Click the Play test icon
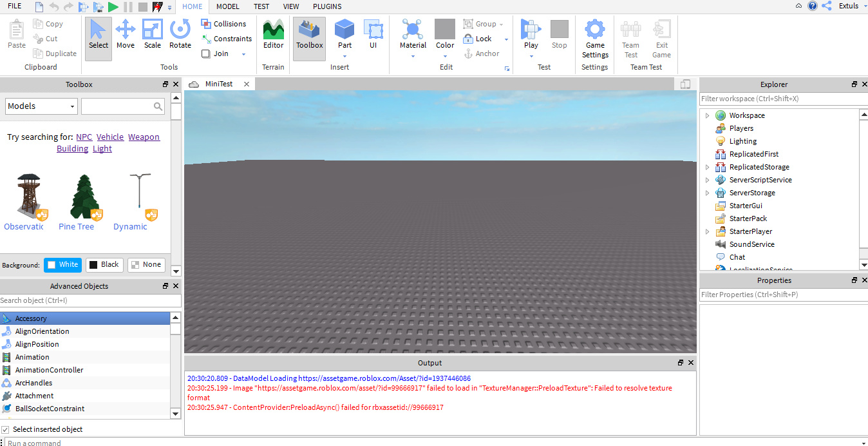Image resolution: width=868 pixels, height=446 pixels. pos(531,29)
